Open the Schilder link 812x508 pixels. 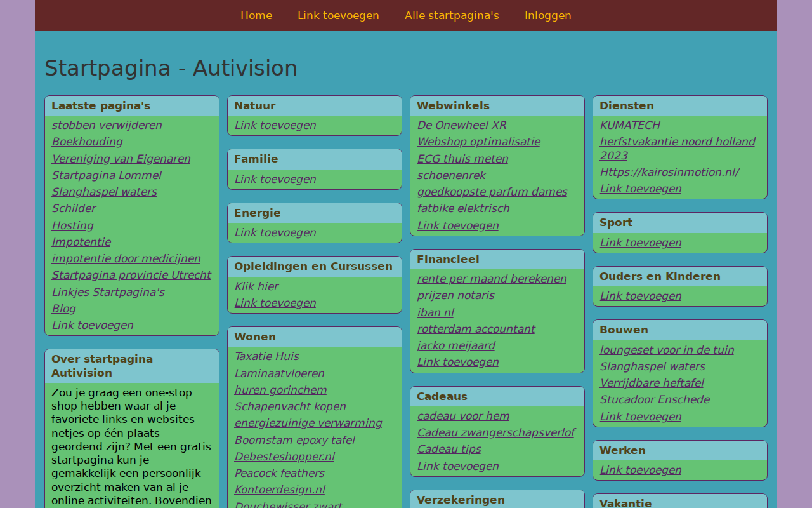click(x=74, y=208)
